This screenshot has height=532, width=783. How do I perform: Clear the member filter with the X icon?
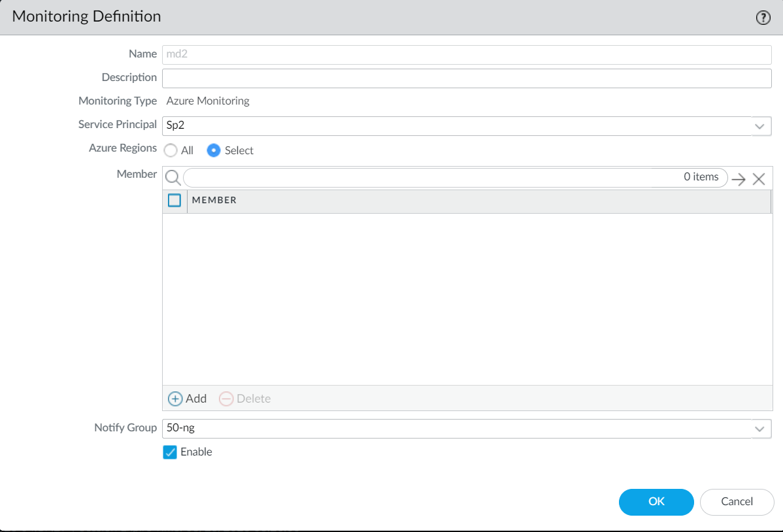tap(759, 179)
